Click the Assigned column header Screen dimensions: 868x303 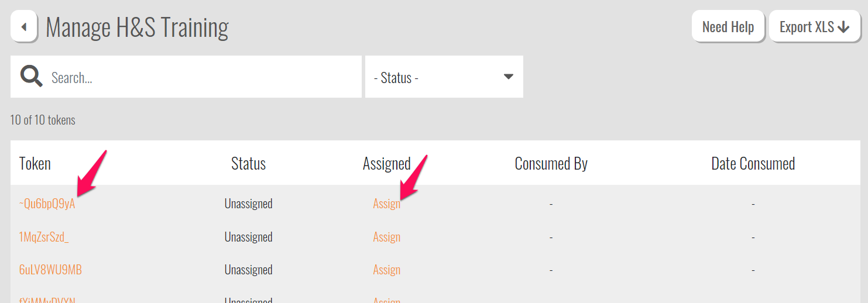387,164
